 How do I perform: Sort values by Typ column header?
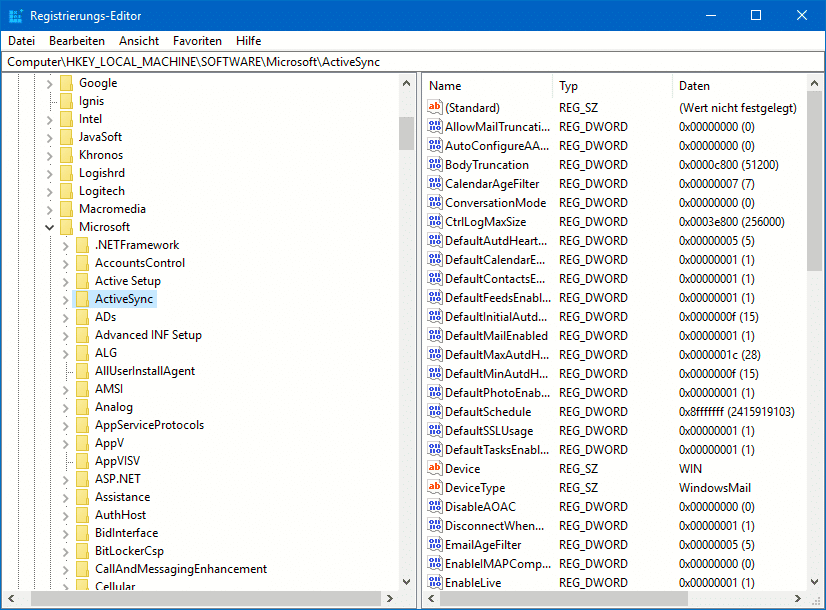click(613, 86)
